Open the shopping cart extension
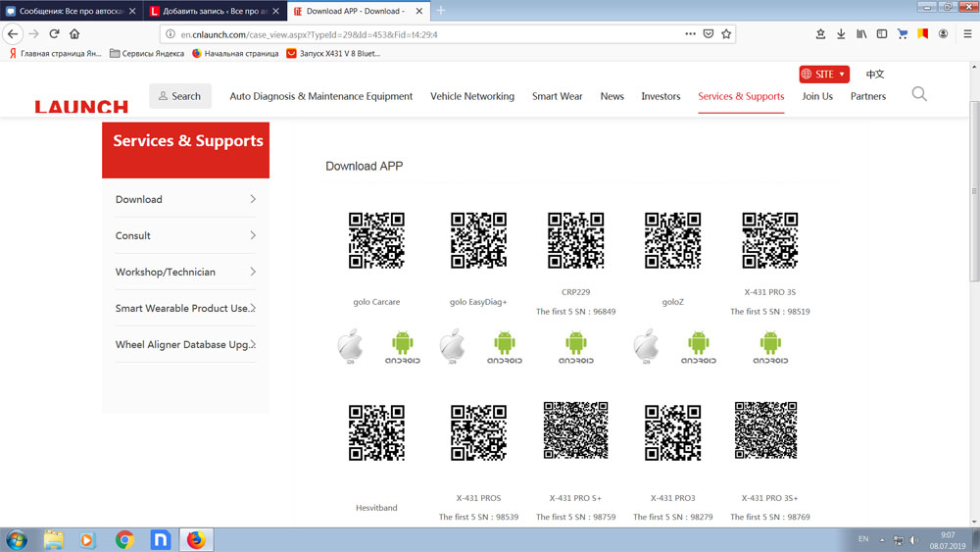 902,33
